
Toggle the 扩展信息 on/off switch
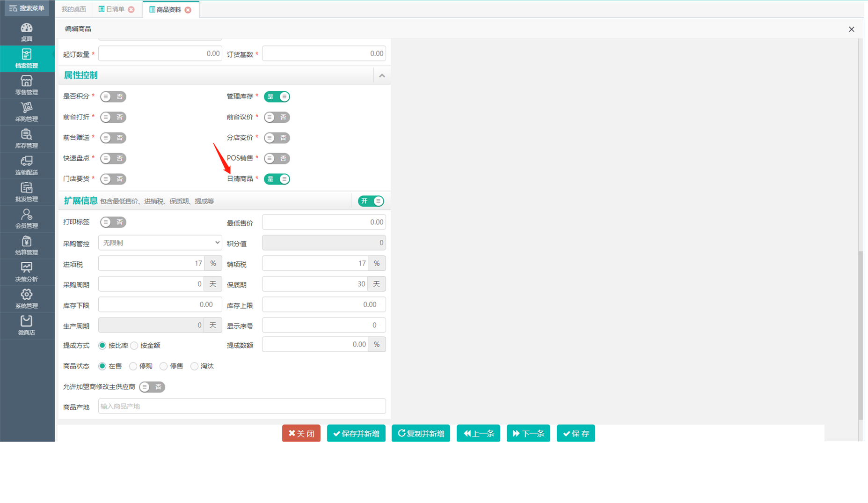tap(371, 201)
